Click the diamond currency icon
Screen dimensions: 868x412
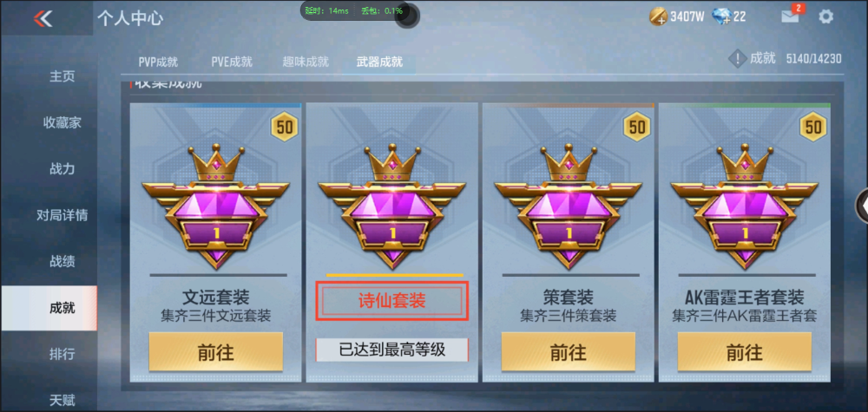click(x=720, y=16)
